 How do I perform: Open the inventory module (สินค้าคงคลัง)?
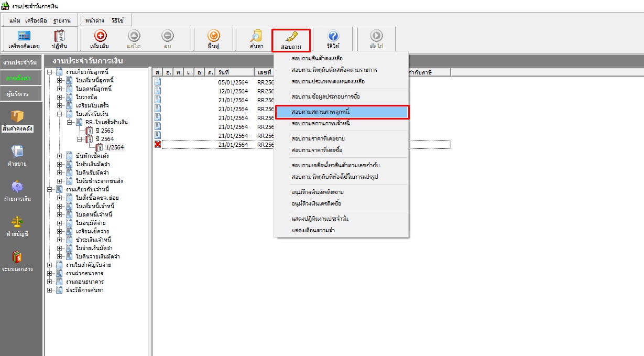click(x=17, y=121)
